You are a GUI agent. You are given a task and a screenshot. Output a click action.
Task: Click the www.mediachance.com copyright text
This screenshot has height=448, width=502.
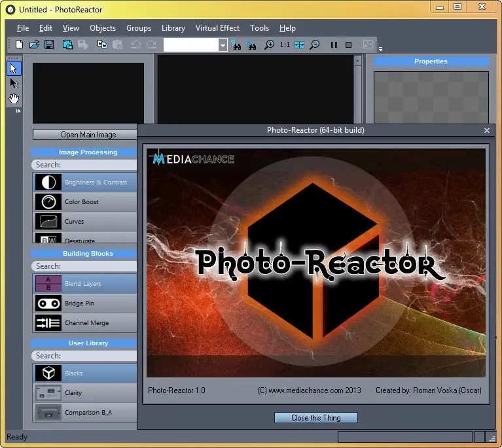[x=310, y=390]
